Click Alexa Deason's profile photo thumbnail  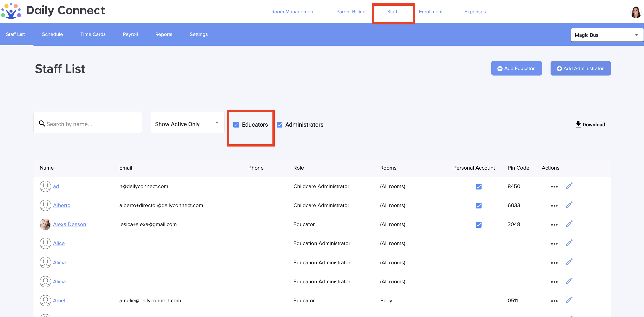pyautogui.click(x=45, y=224)
